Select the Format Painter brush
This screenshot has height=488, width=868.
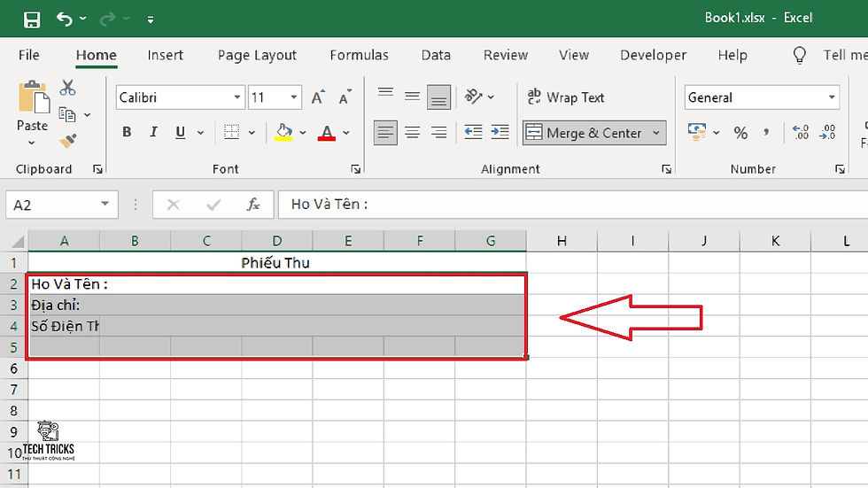tap(68, 141)
